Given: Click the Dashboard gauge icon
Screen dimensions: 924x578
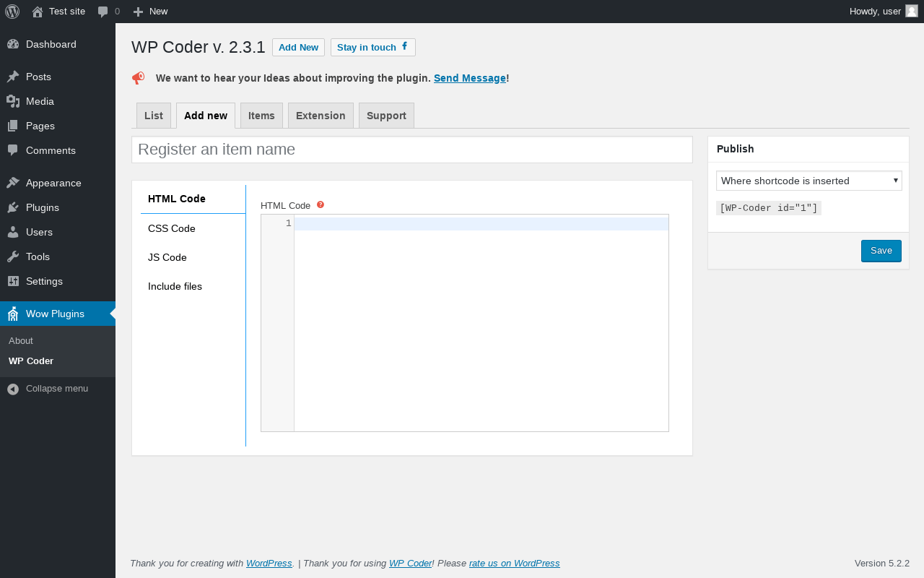Looking at the screenshot, I should click(x=13, y=44).
